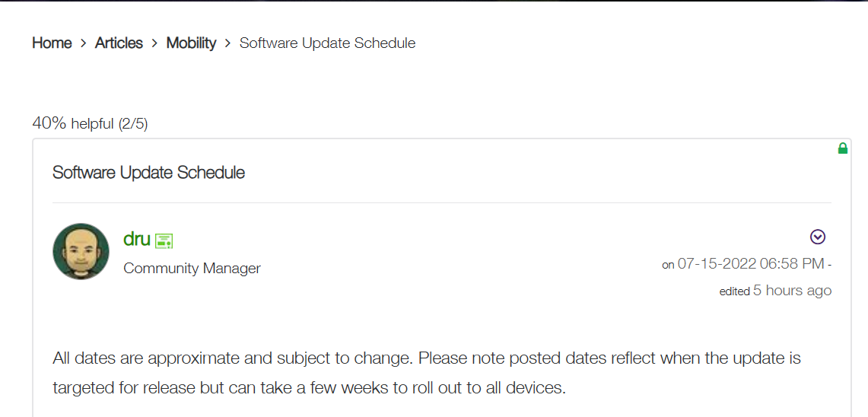Click the edited 5 hours ago timestamp
This screenshot has height=417, width=868.
(x=775, y=291)
